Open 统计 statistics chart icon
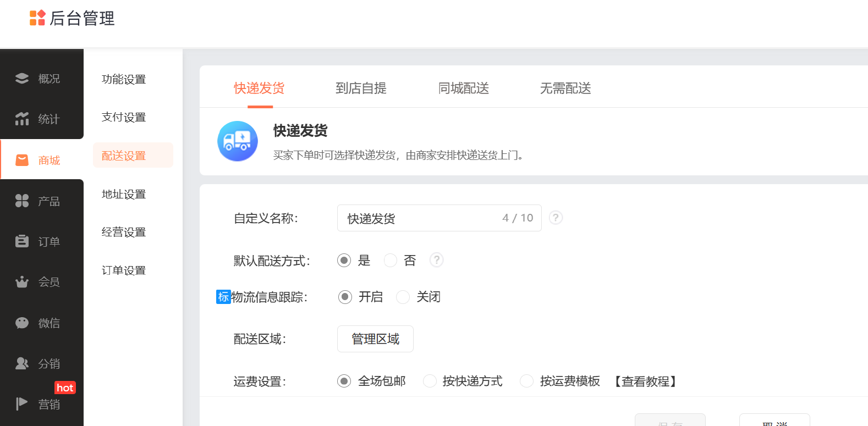The image size is (868, 426). (22, 119)
